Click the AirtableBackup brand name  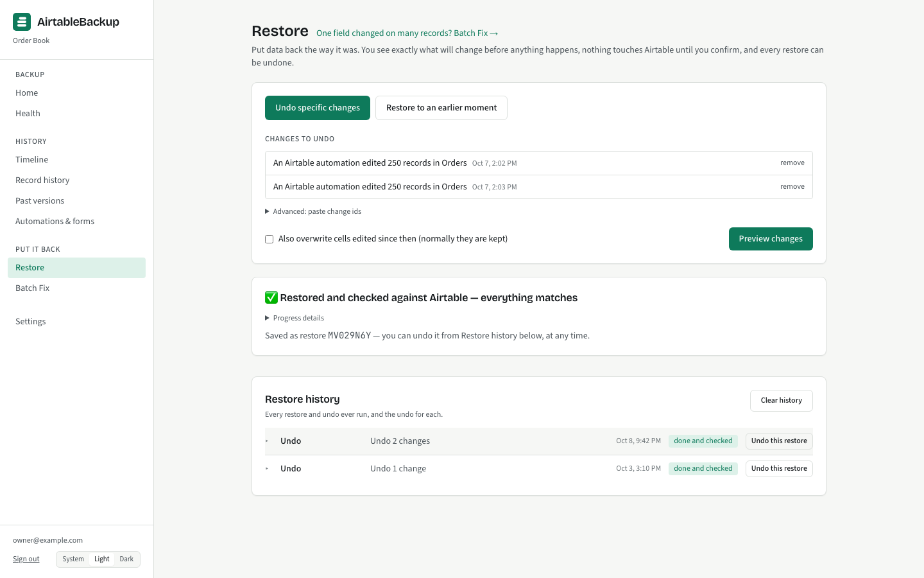click(78, 22)
